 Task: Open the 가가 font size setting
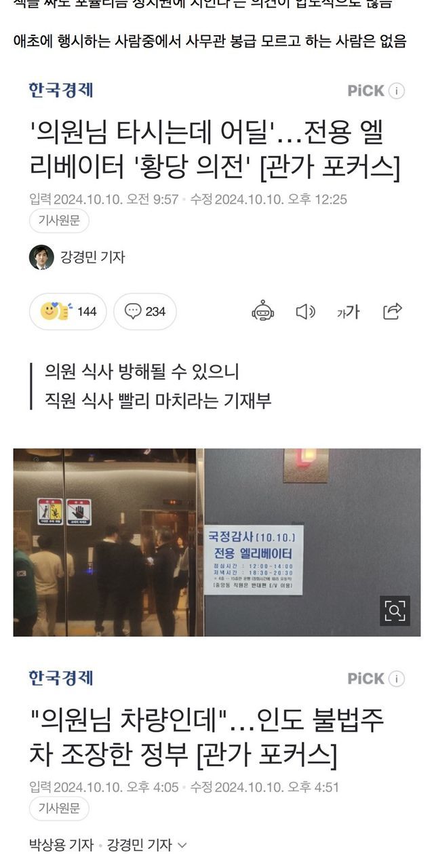coord(349,312)
